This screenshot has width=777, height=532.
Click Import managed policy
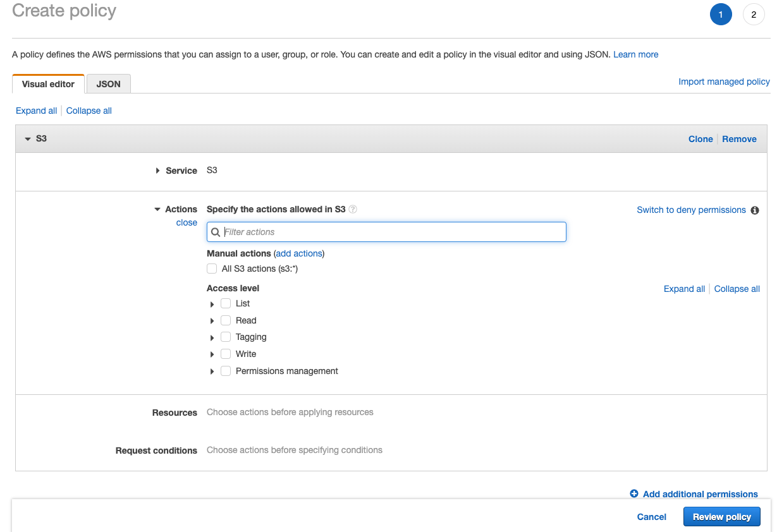(724, 82)
